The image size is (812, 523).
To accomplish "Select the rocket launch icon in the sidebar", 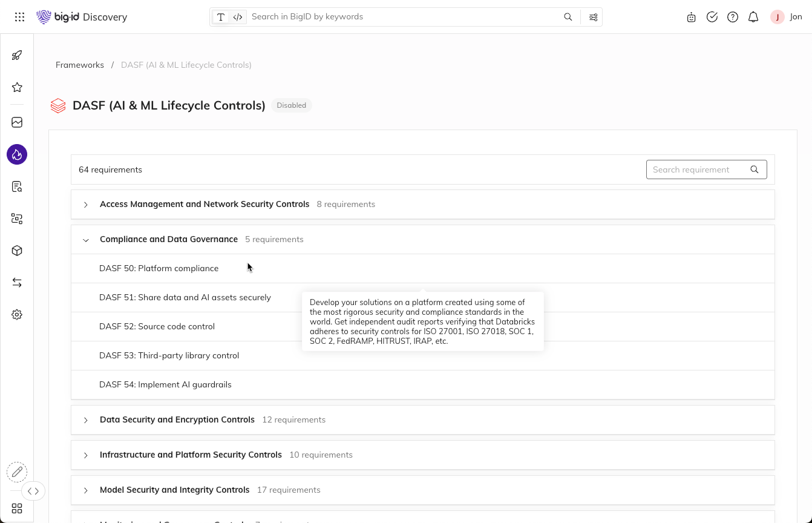I will 17,55.
